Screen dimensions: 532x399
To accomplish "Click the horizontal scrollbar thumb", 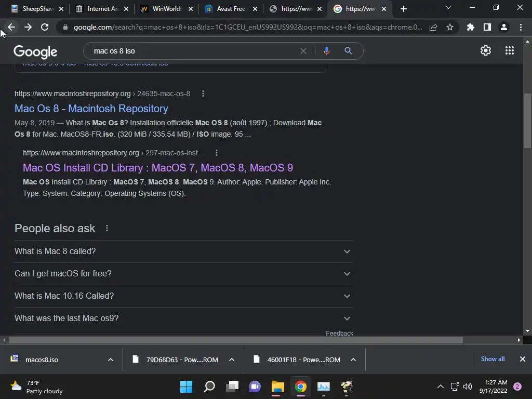I will tap(236, 340).
